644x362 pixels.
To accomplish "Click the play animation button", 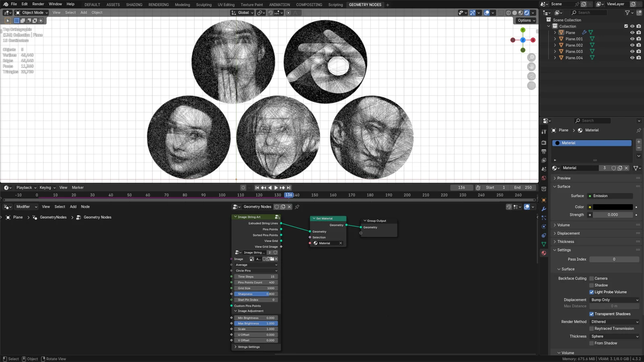I will coord(276,188).
